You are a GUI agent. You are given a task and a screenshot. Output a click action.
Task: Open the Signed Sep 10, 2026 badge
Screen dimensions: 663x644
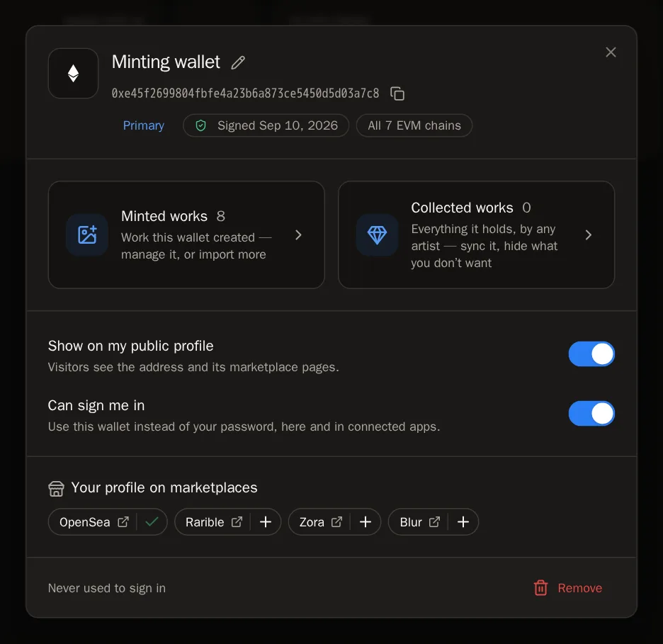266,125
